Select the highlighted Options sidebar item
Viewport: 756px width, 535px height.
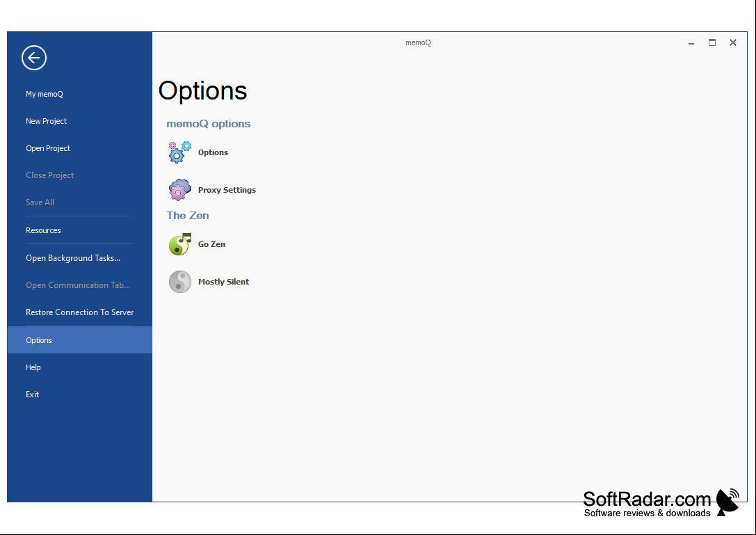(79, 340)
